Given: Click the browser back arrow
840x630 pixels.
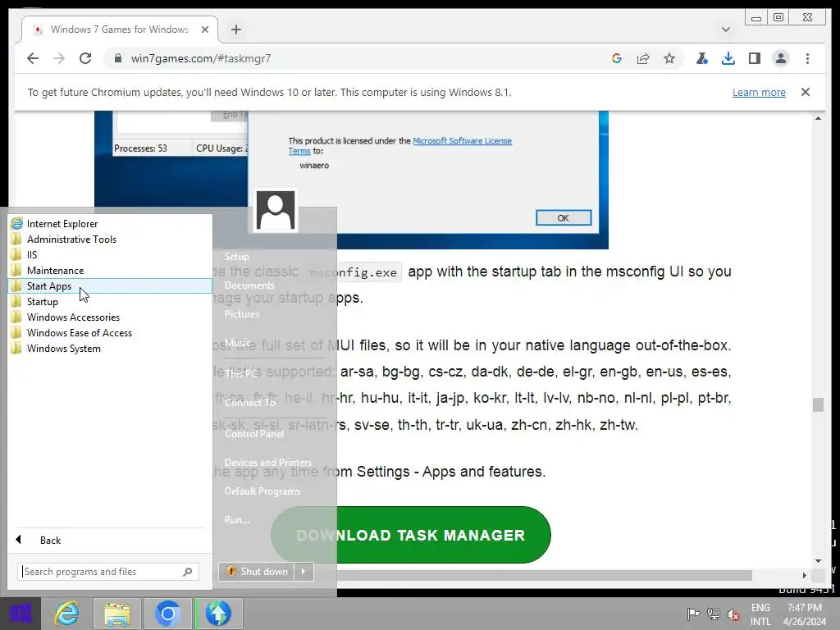Looking at the screenshot, I should pos(33,58).
